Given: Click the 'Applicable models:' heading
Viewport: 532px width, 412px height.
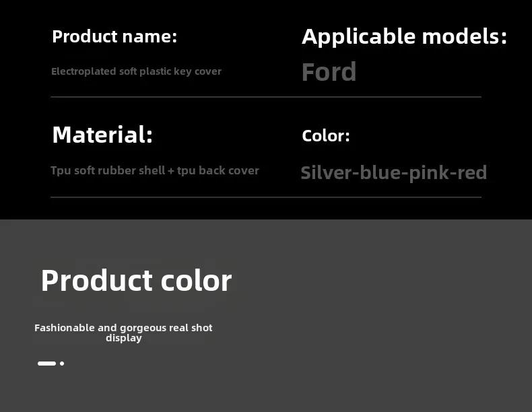Looking at the screenshot, I should point(404,38).
